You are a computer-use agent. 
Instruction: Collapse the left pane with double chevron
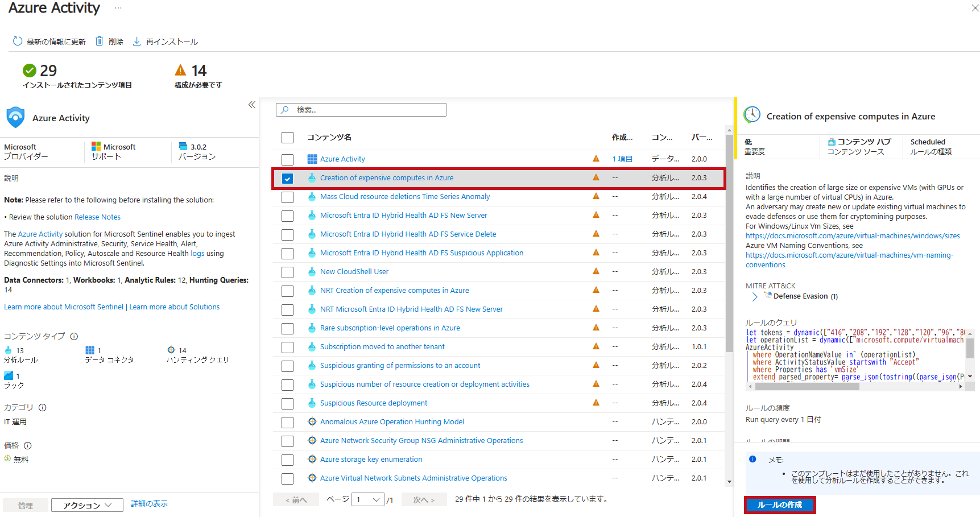tap(251, 105)
